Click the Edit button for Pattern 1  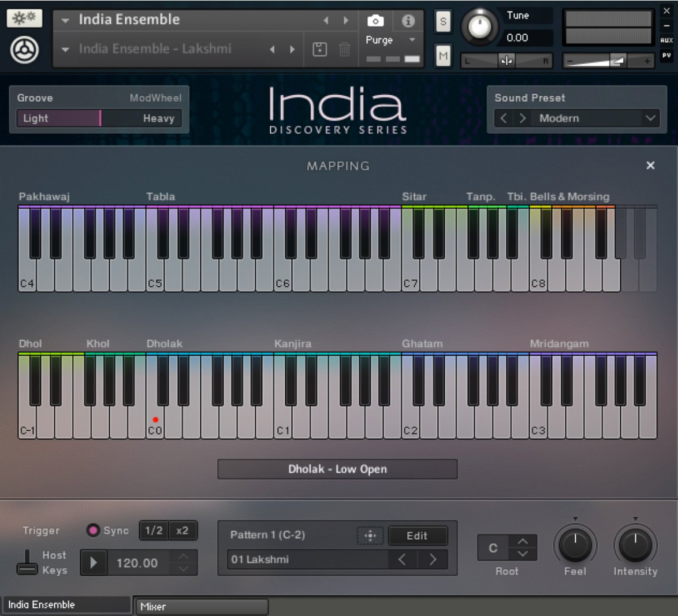coord(418,536)
